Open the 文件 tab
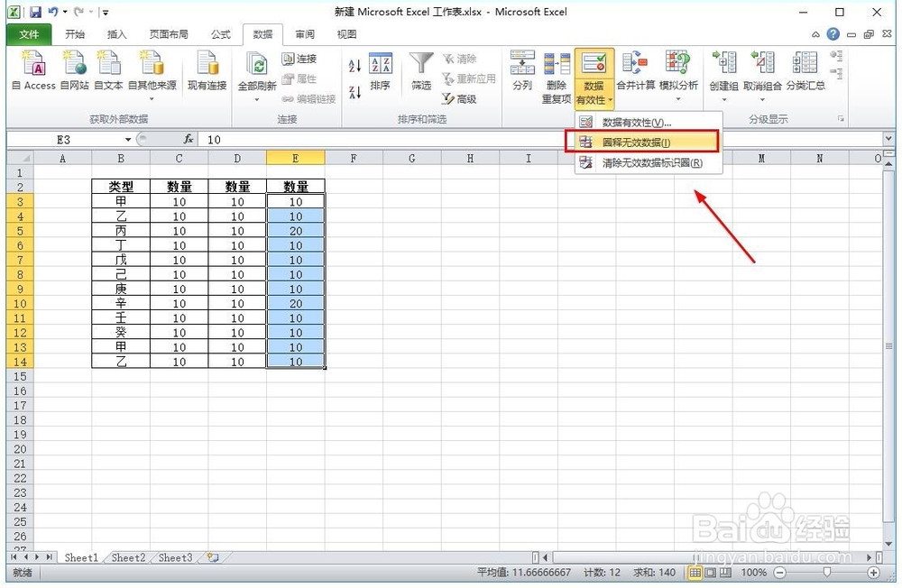 (29, 34)
